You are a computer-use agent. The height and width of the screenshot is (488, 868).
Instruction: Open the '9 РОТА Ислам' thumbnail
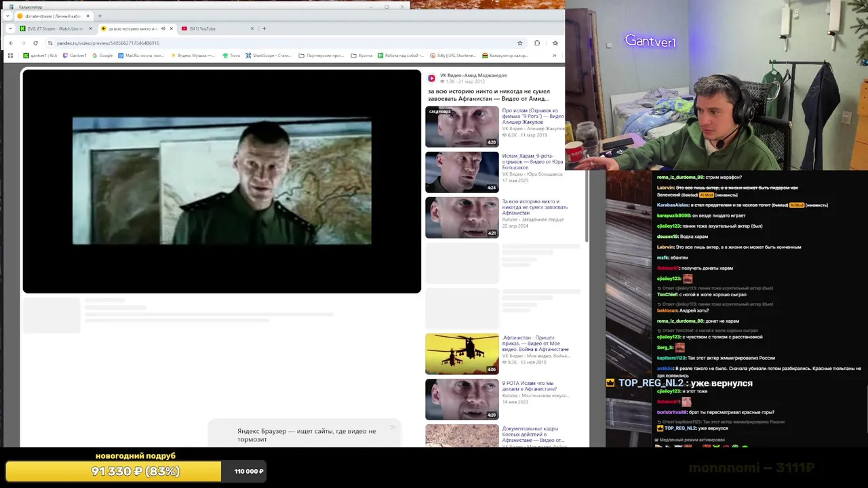(x=462, y=399)
